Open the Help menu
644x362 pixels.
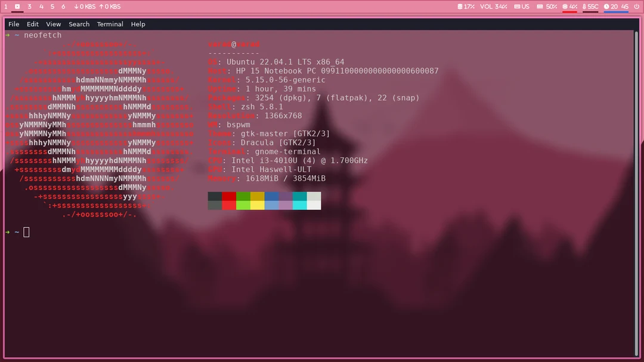coord(138,24)
